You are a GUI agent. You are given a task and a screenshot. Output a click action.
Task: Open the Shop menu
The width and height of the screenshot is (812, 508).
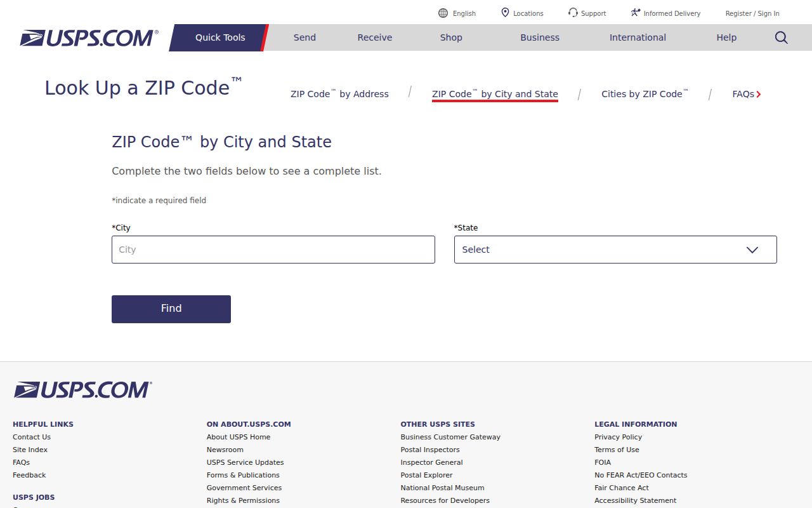point(451,37)
